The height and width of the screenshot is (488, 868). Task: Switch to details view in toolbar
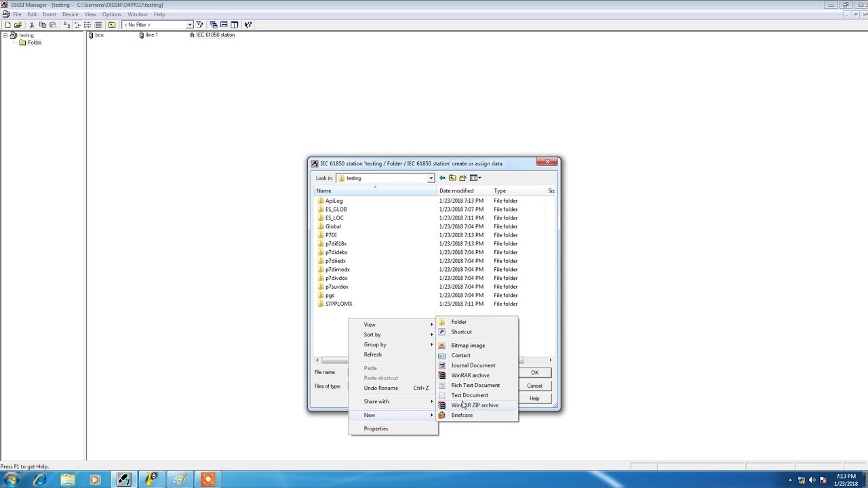98,25
